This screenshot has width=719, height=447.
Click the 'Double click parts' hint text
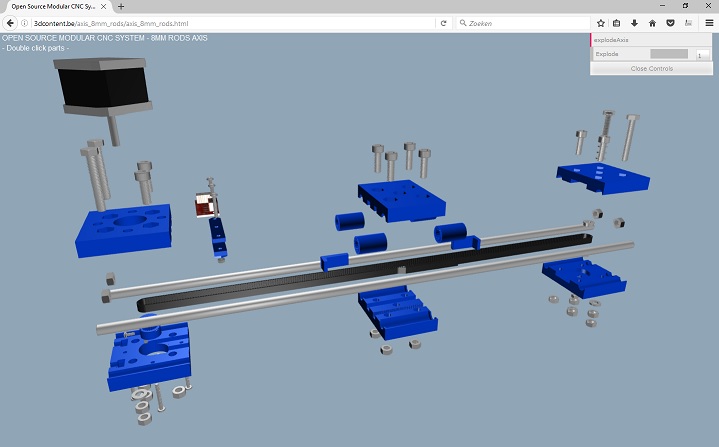pos(35,48)
